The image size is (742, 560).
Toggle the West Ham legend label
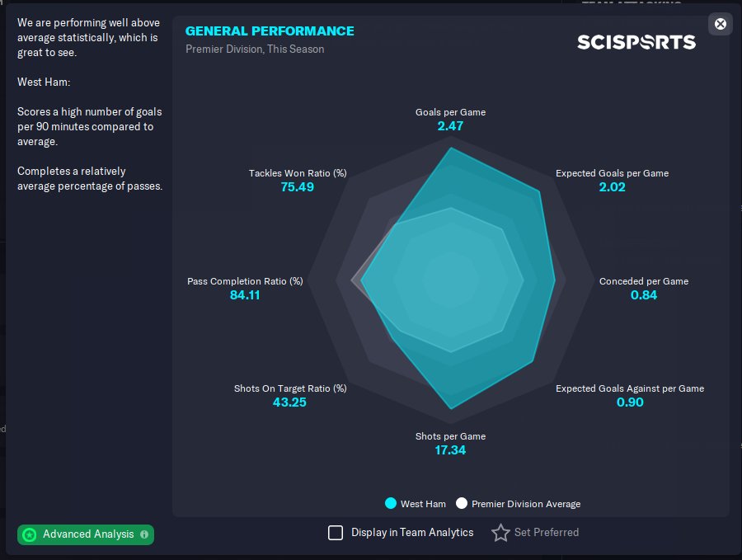(423, 504)
